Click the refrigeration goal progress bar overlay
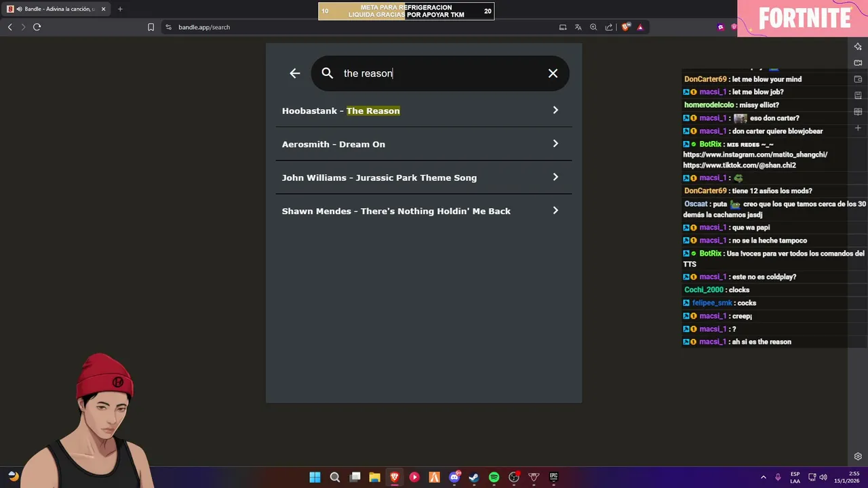The height and width of the screenshot is (488, 868). coord(406,11)
